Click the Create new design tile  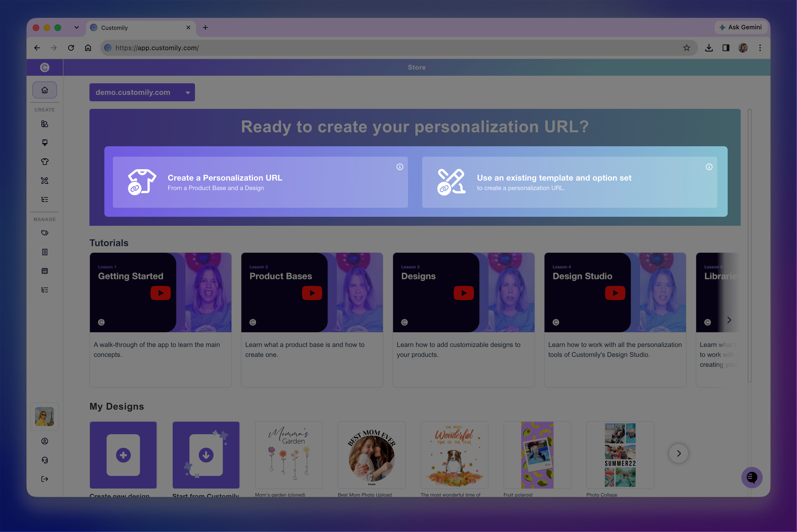pyautogui.click(x=123, y=455)
